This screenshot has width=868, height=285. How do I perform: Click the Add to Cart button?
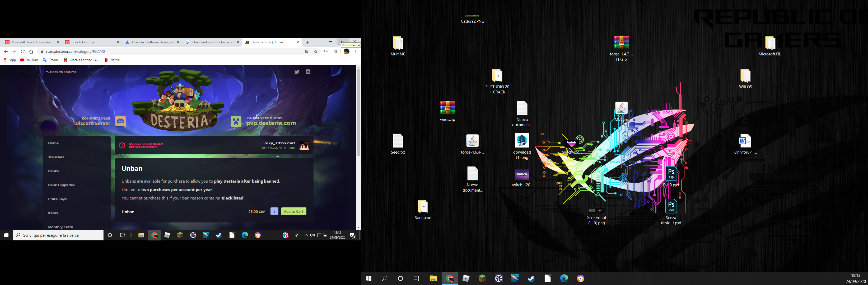coord(293,211)
